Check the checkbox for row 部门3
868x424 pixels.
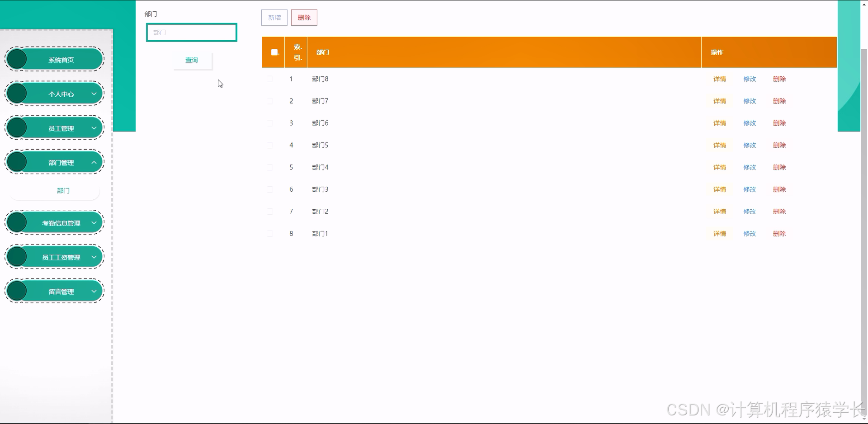click(270, 190)
